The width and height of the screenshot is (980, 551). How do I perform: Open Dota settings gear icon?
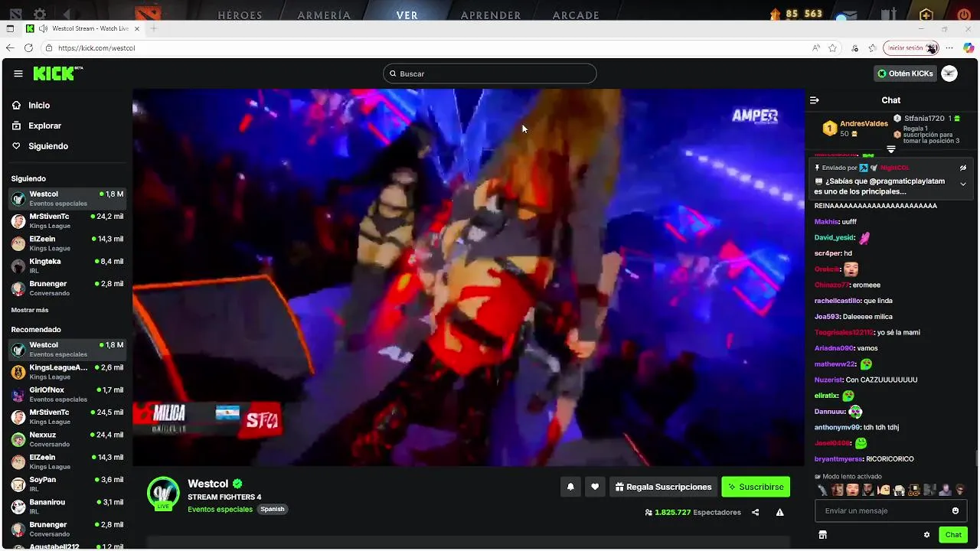(x=40, y=14)
